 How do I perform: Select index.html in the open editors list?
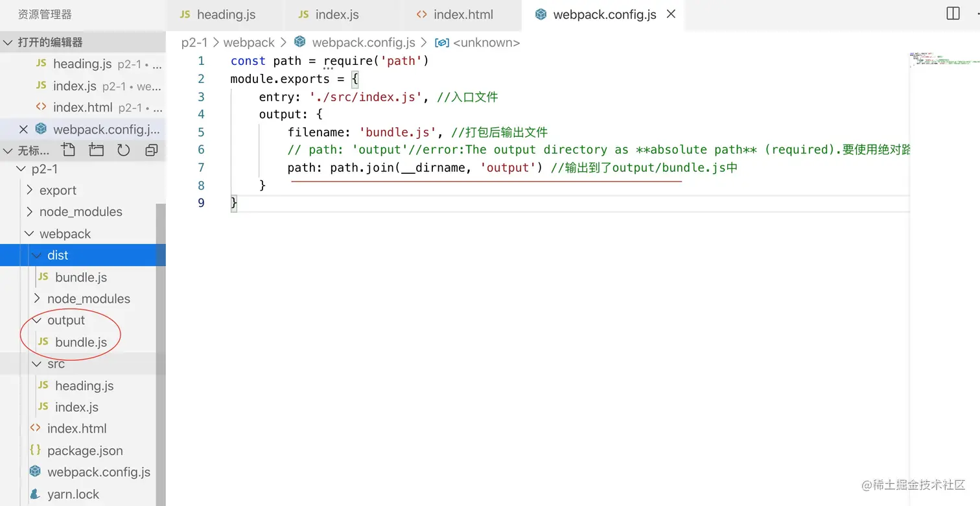point(82,107)
